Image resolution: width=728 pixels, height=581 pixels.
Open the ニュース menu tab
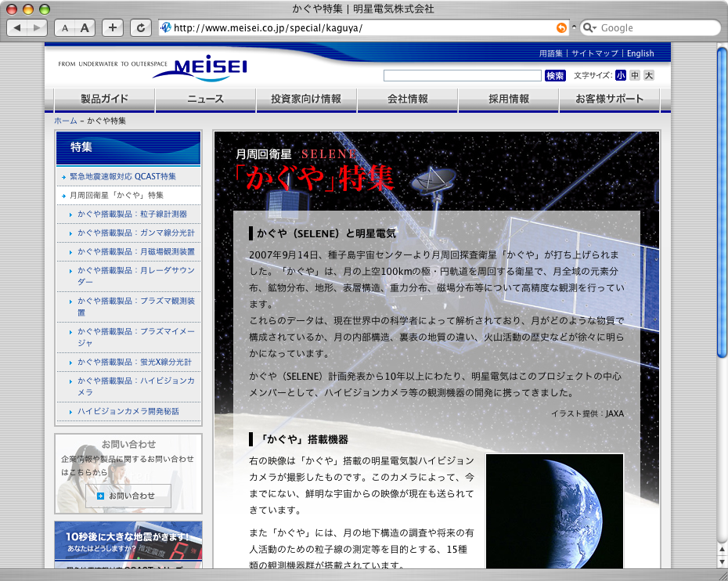tap(206, 99)
